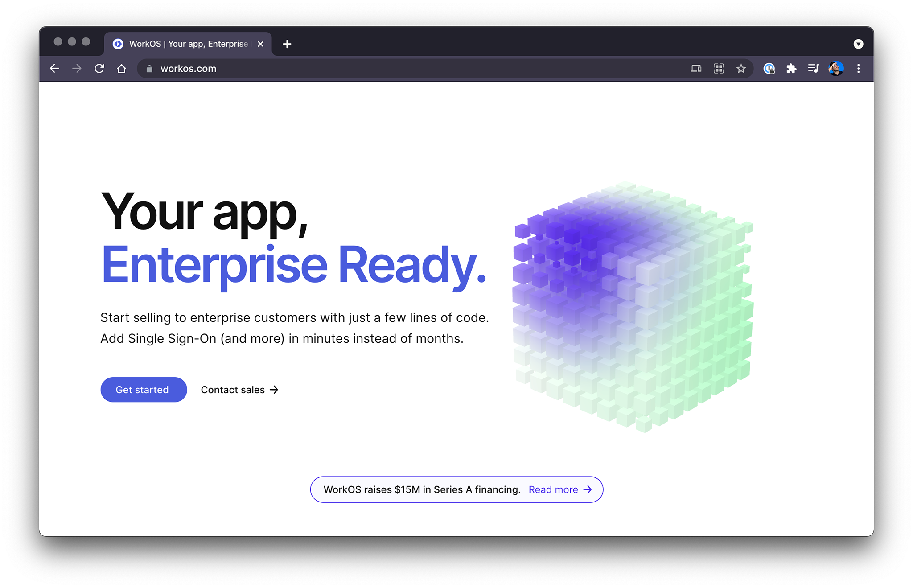913x588 pixels.
Task: View site security via the padlock icon
Action: click(x=149, y=68)
